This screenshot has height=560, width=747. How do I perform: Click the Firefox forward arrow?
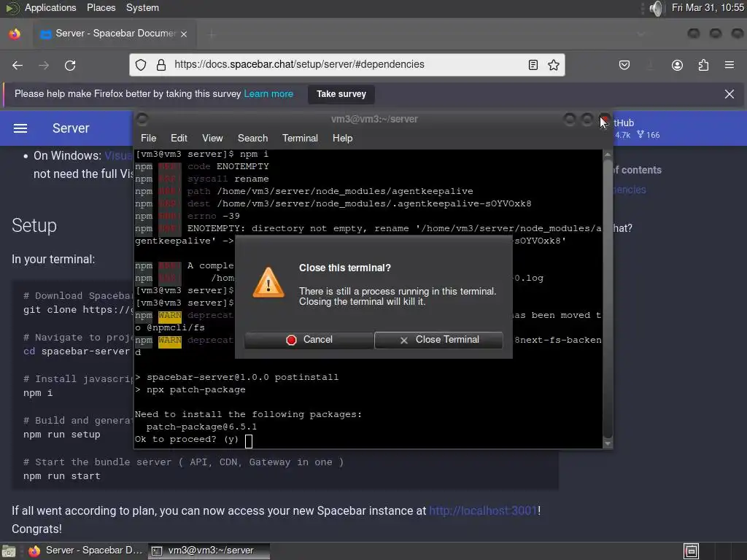44,65
